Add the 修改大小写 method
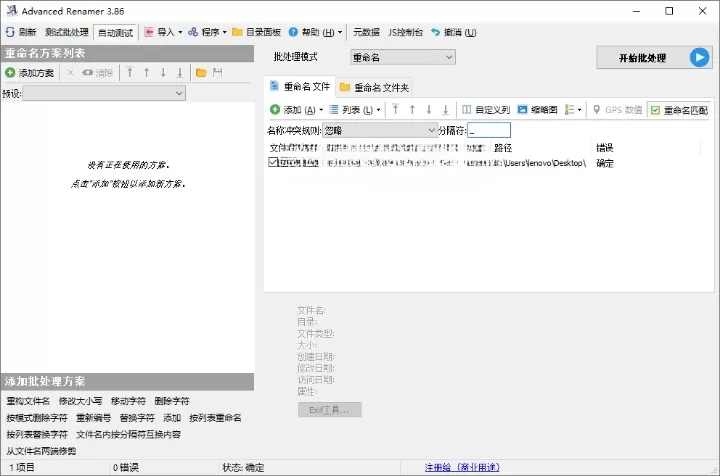Image resolution: width=720 pixels, height=476 pixels. tap(80, 401)
